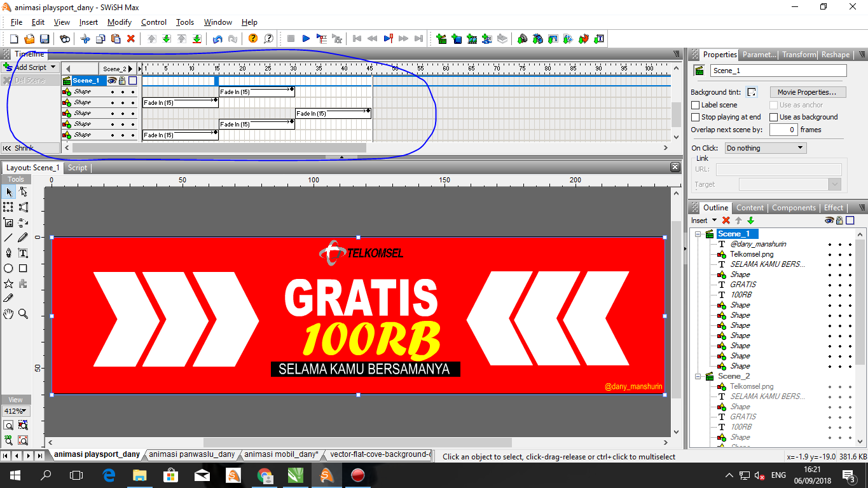Open the Control menu
The image size is (868, 488).
coord(154,22)
